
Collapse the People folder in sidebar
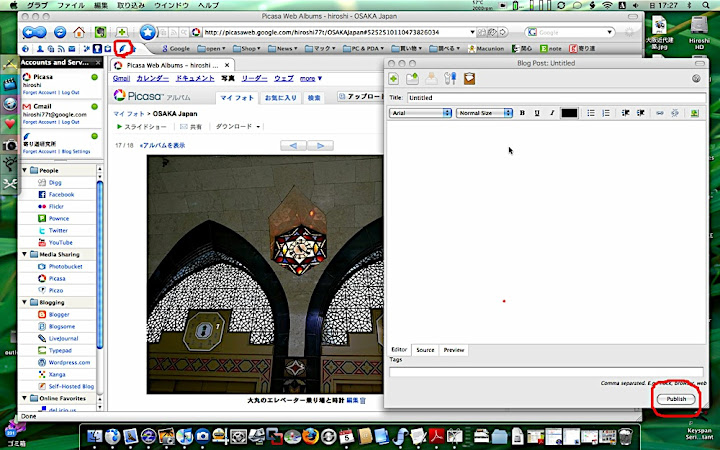click(26, 171)
